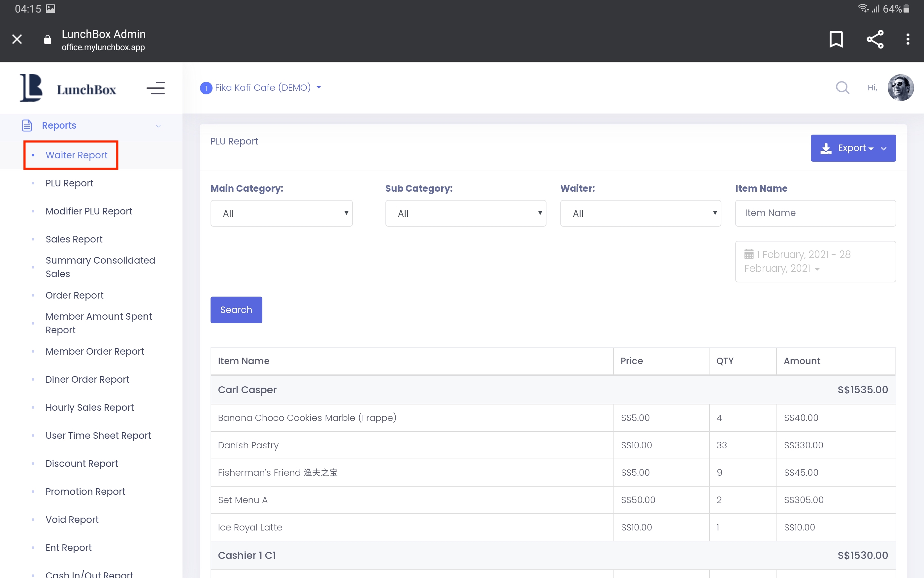Click the search magnifier icon in header
This screenshot has width=924, height=578.
coord(842,87)
